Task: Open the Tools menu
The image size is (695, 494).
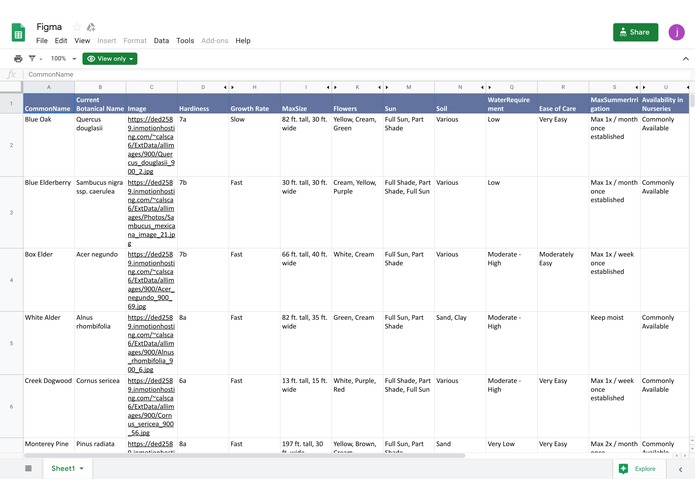Action: [185, 41]
